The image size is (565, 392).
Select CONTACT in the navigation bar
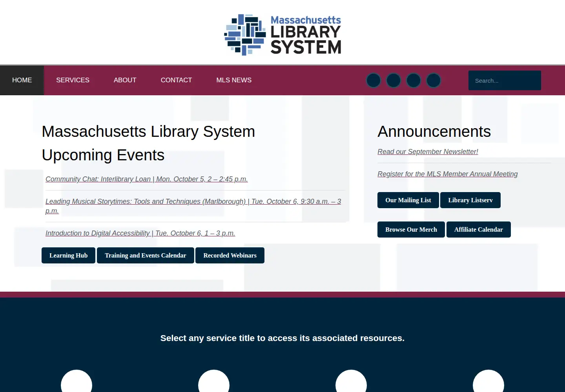coord(176,80)
